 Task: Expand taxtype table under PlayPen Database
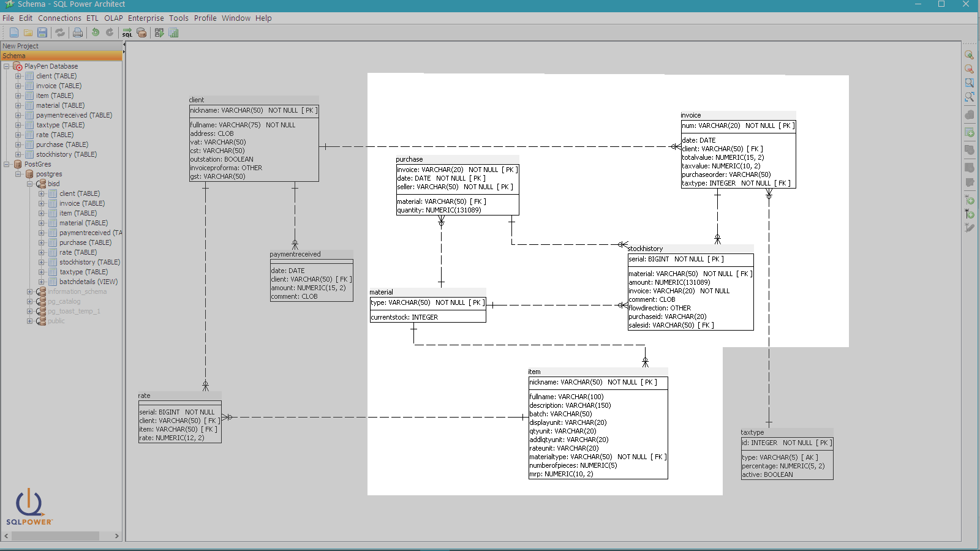pyautogui.click(x=18, y=125)
